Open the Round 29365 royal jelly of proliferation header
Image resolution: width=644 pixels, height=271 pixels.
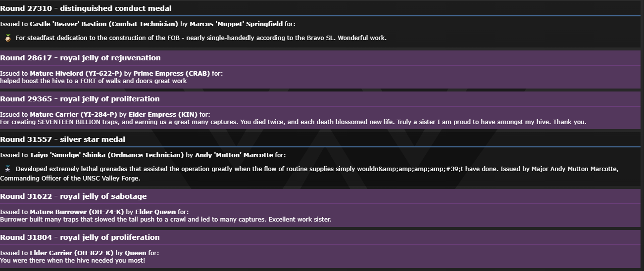tap(80, 99)
